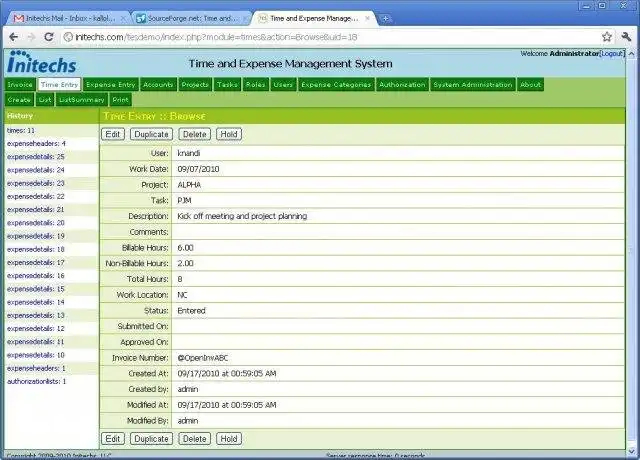Click the Print submenu button

pos(120,100)
